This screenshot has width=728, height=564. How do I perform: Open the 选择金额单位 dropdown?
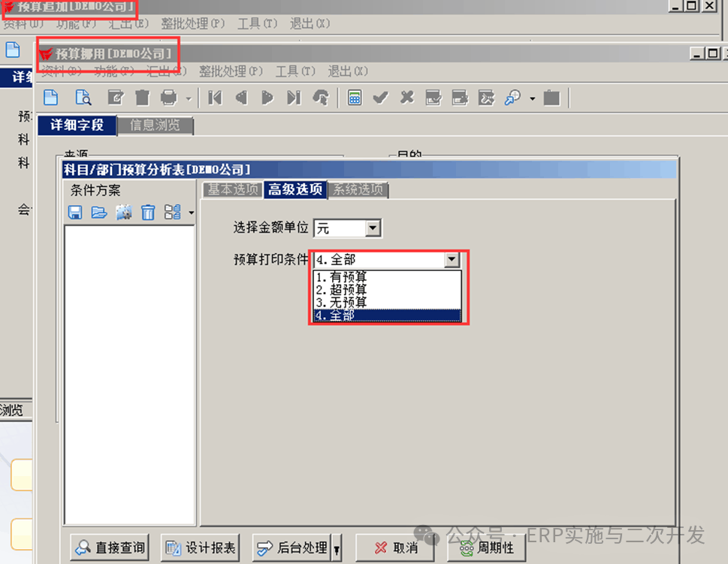[x=373, y=228]
